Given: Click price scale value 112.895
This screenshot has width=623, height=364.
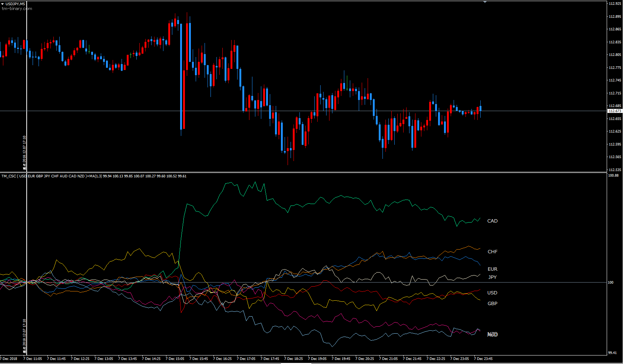Looking at the screenshot, I should point(615,17).
